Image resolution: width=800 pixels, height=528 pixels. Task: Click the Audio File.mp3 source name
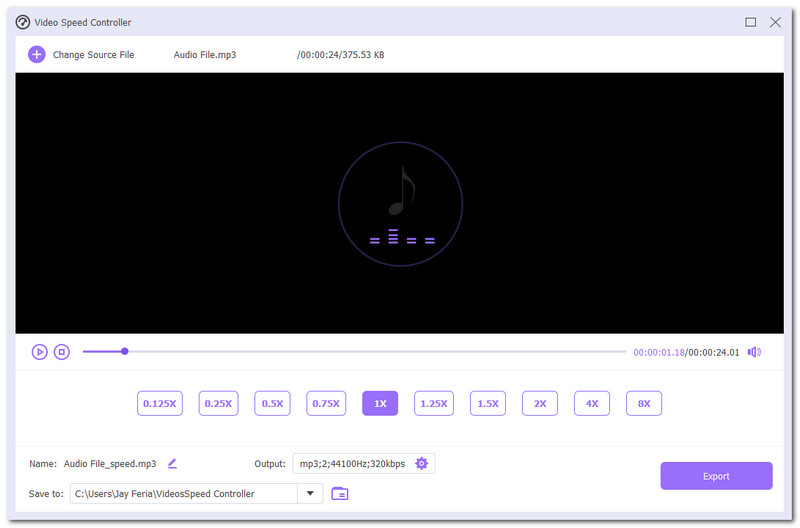pyautogui.click(x=205, y=55)
